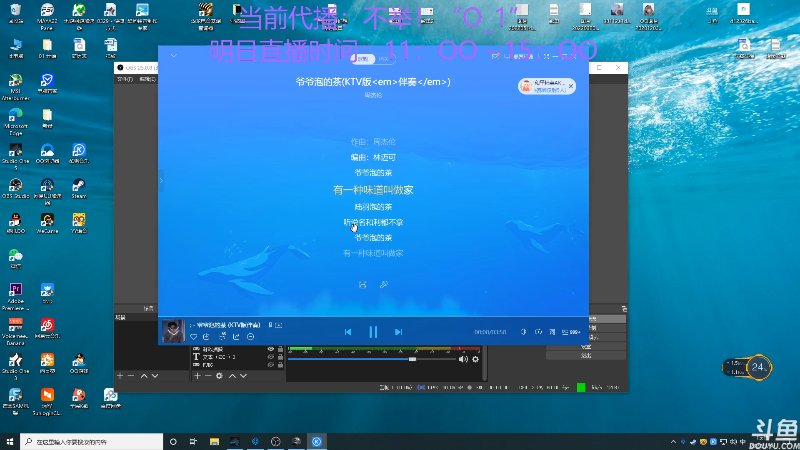The height and width of the screenshot is (450, 800).
Task: Open the 编辑(E) menu in OBS
Action: 147,79
